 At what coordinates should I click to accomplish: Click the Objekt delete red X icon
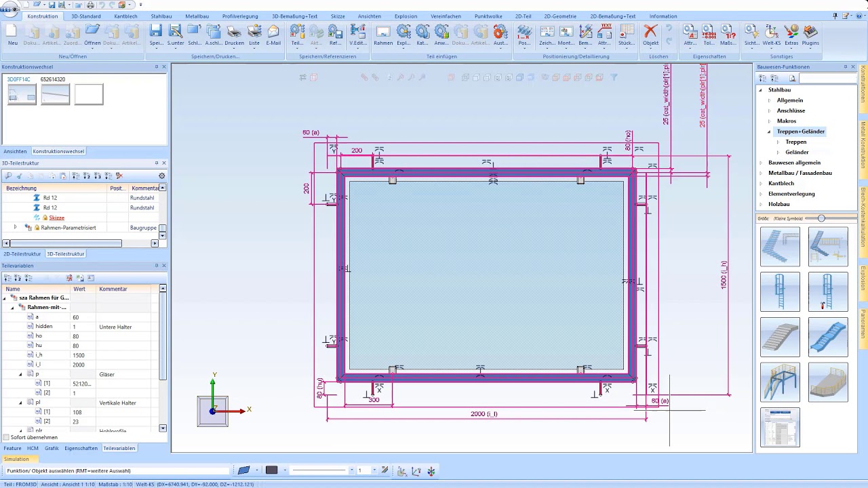(650, 31)
